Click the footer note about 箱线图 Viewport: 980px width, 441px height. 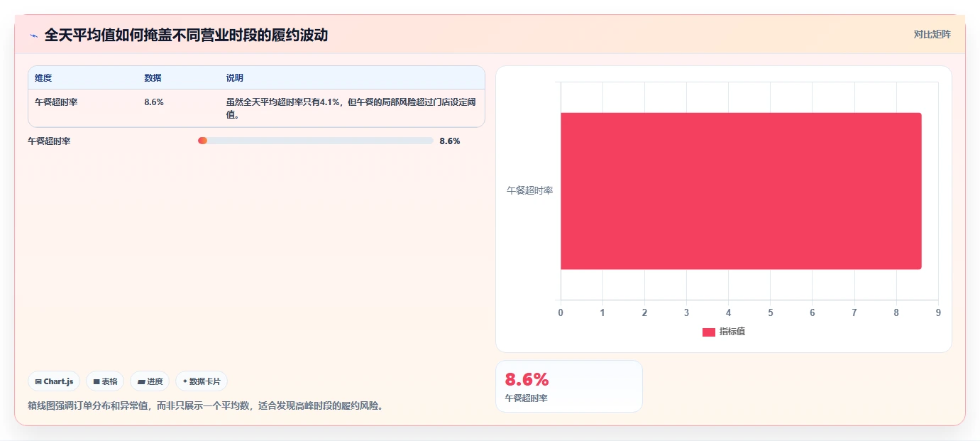pyautogui.click(x=206, y=406)
